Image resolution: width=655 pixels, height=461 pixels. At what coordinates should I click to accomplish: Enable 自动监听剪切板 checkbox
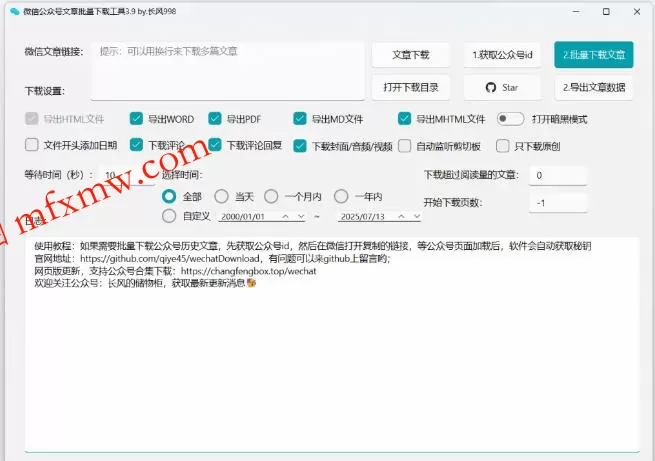(404, 146)
